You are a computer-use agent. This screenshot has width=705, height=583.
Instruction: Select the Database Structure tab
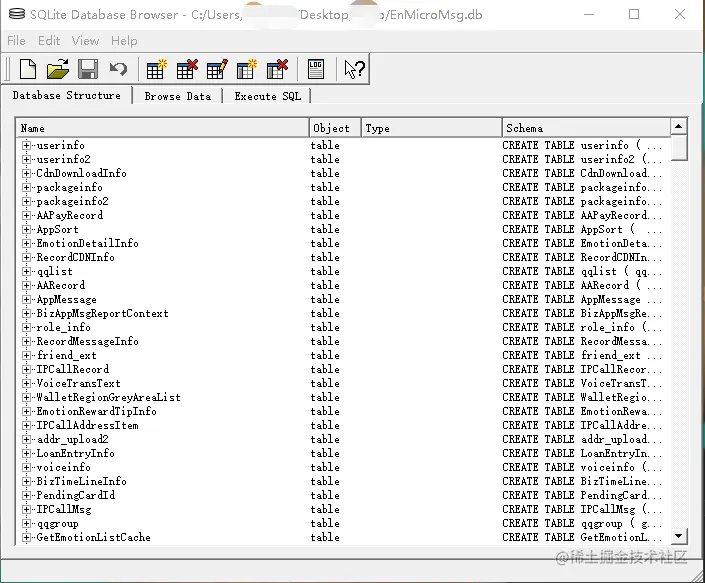pos(67,95)
